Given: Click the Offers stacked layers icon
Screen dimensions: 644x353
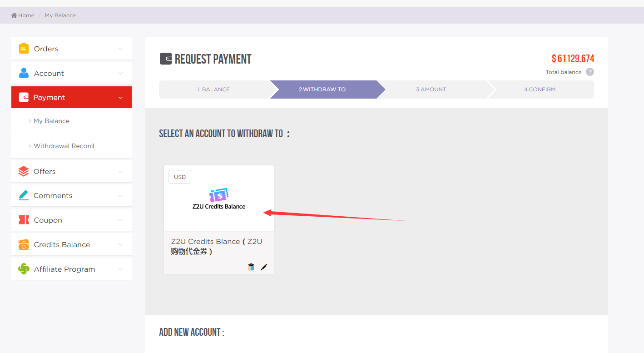Looking at the screenshot, I should point(24,171).
